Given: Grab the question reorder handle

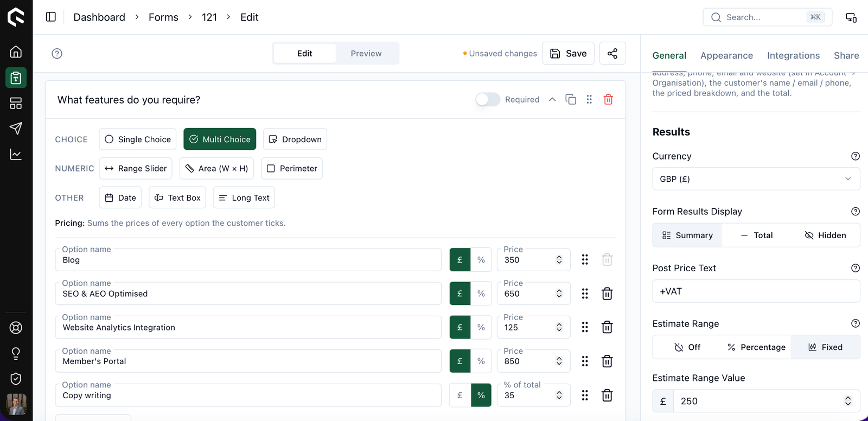Looking at the screenshot, I should (x=589, y=99).
